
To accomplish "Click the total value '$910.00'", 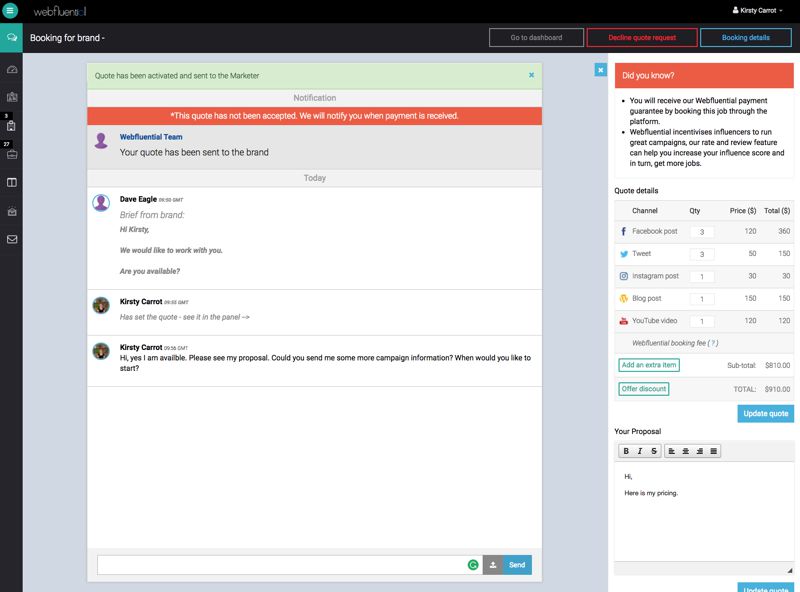I will pos(778,389).
